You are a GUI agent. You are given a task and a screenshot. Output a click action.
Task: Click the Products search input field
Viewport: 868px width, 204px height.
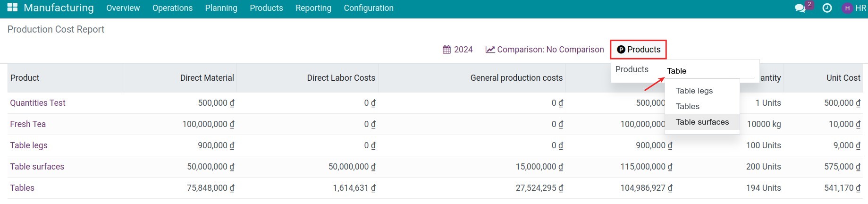click(710, 71)
